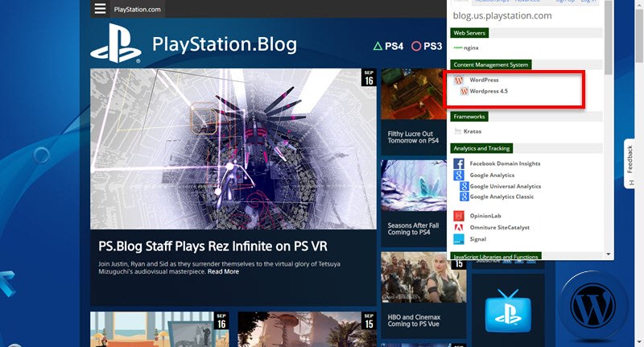
Task: Click the Google Universal Analytics icon
Action: [464, 186]
